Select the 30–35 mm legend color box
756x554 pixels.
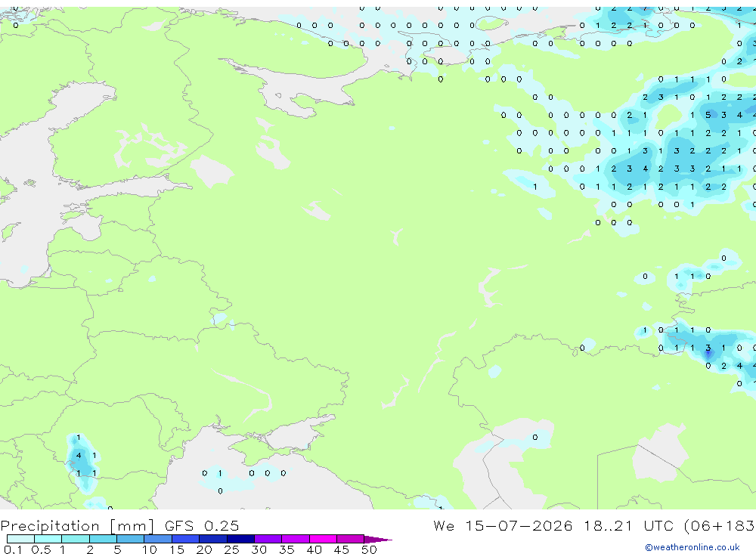268,539
